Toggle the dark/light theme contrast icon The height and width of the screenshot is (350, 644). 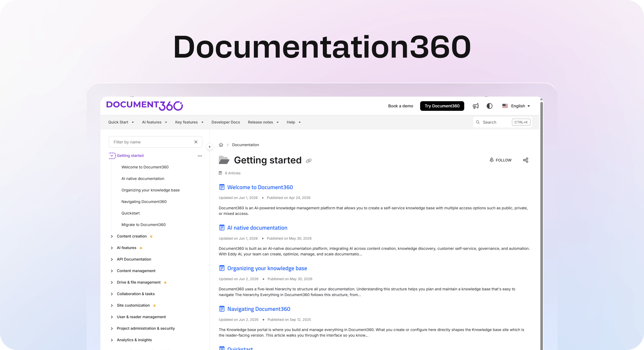489,106
